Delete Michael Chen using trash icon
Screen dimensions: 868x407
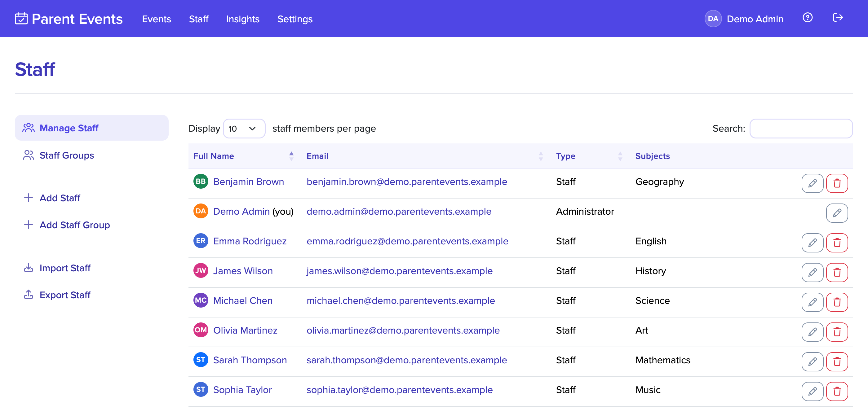point(837,302)
